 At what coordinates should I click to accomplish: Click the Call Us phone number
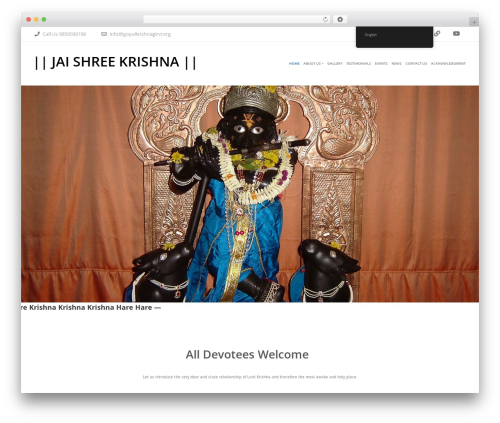point(64,34)
